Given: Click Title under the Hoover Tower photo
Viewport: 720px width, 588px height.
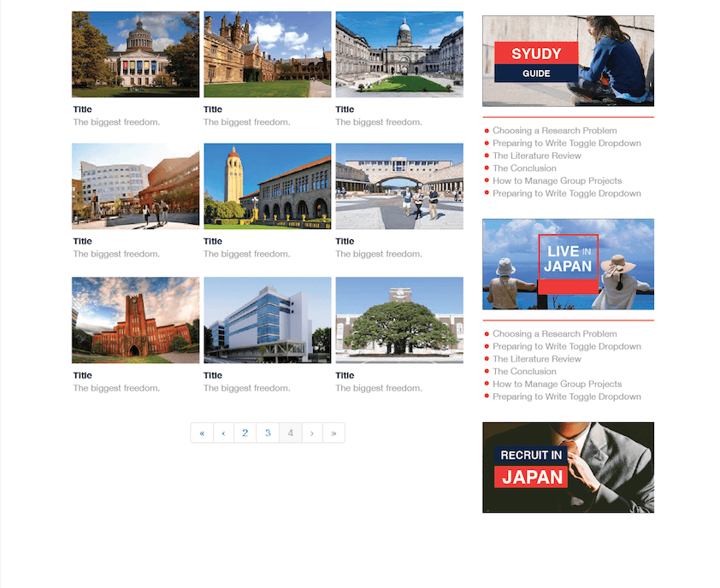Looking at the screenshot, I should pos(213,241).
